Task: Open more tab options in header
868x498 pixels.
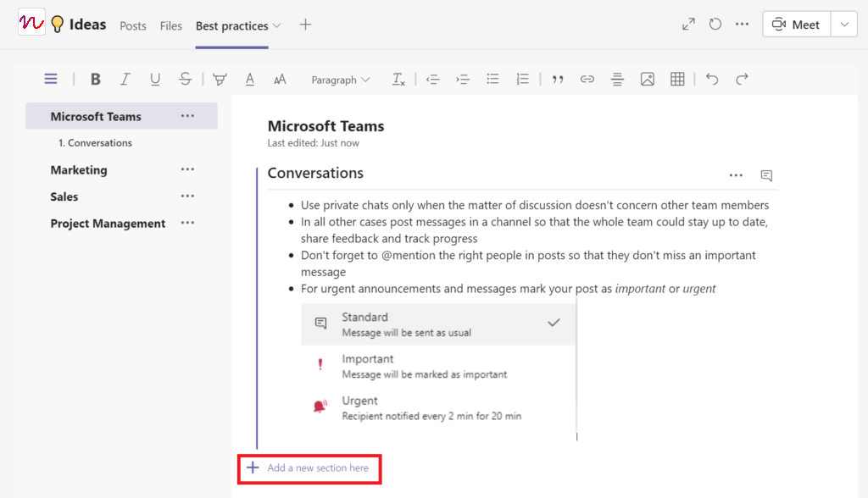Action: (x=742, y=25)
